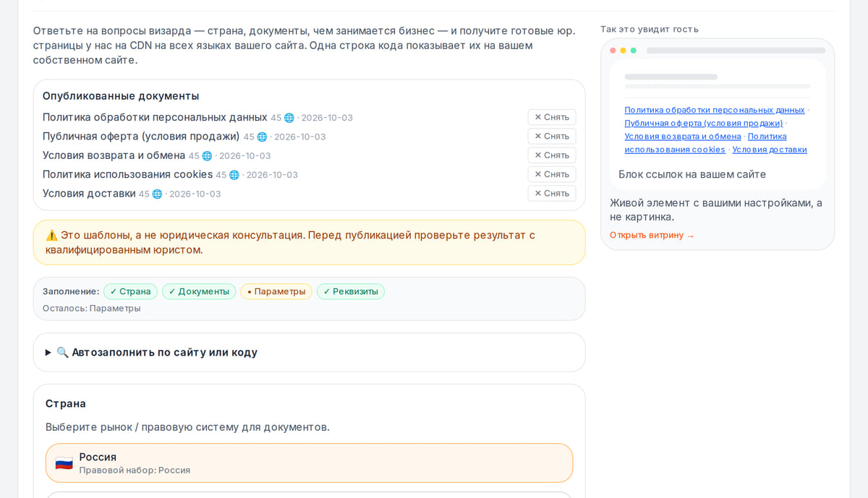Click the Опубликованные документы heading
Viewport: 868px width, 498px height.
(x=121, y=96)
